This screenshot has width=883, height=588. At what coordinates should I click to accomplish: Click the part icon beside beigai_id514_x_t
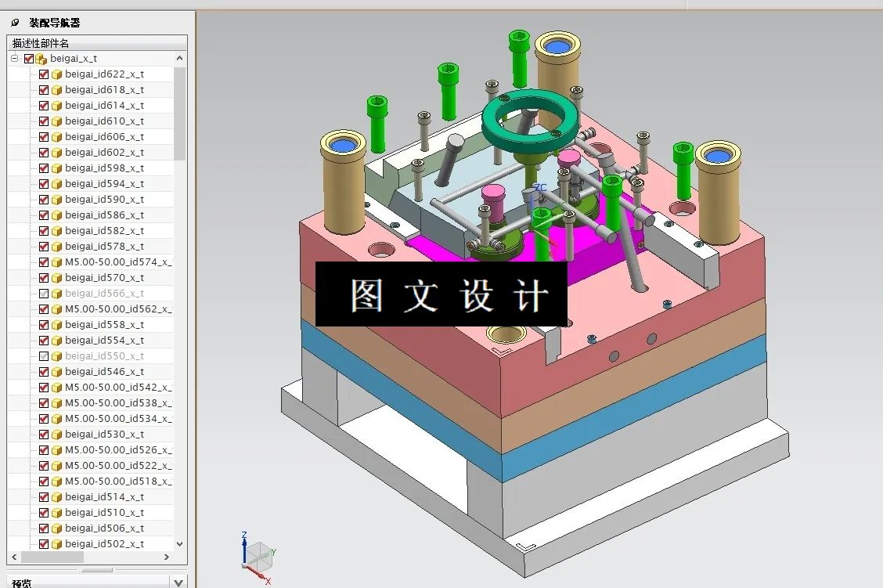coord(56,496)
